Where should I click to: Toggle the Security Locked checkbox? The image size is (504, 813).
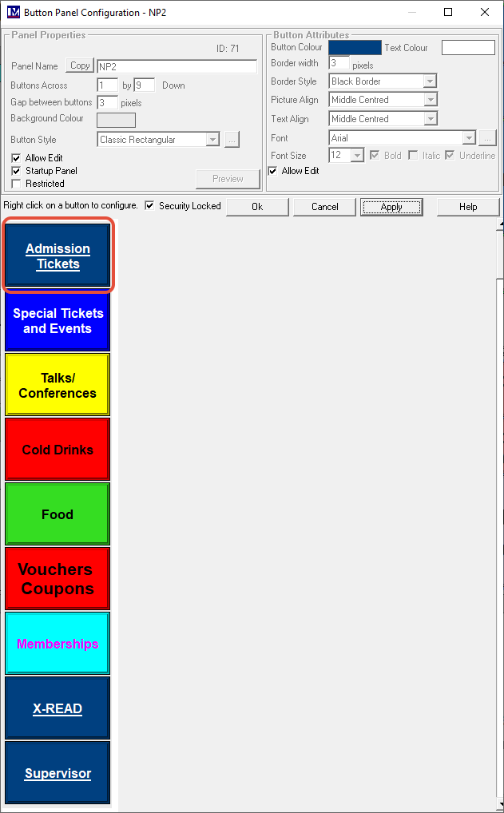point(150,206)
